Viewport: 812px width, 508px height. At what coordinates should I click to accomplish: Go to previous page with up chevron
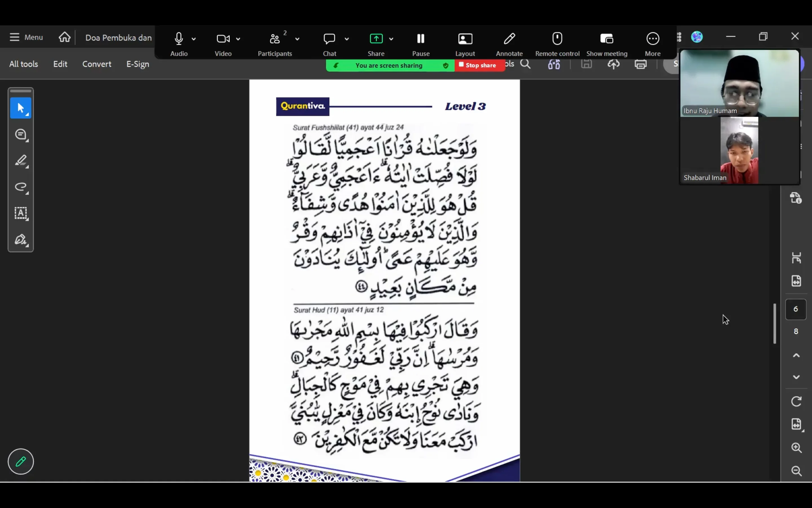coord(796,356)
